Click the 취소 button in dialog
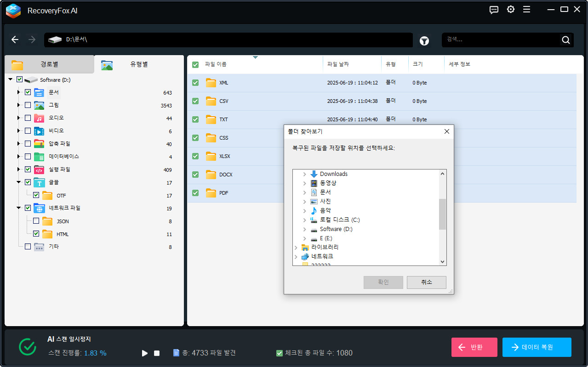Image resolution: width=588 pixels, height=367 pixels. tap(426, 282)
